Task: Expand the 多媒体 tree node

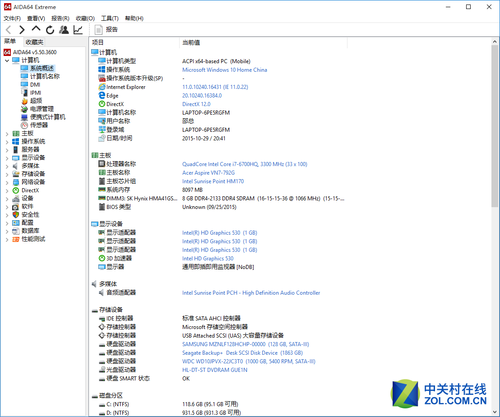Action: (x=7, y=166)
